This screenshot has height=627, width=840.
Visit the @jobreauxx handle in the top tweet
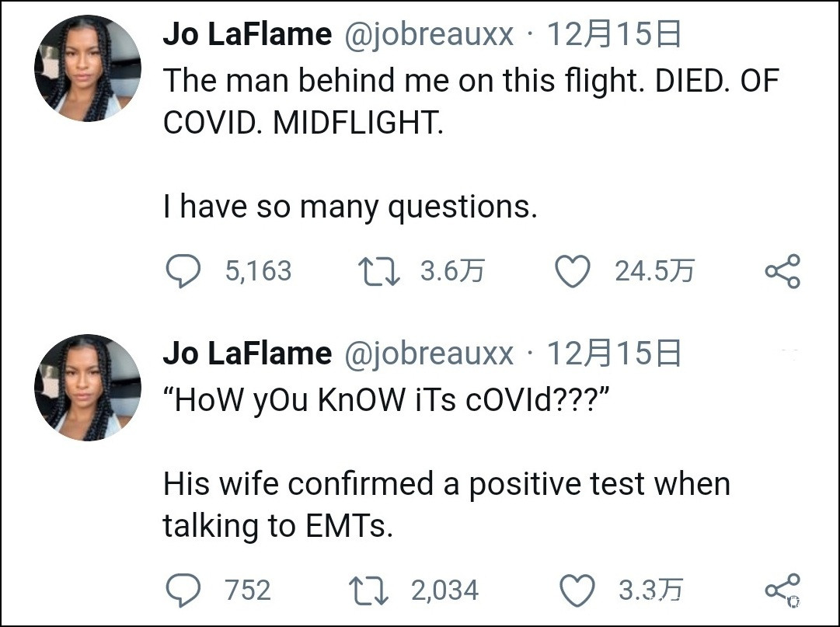point(428,34)
